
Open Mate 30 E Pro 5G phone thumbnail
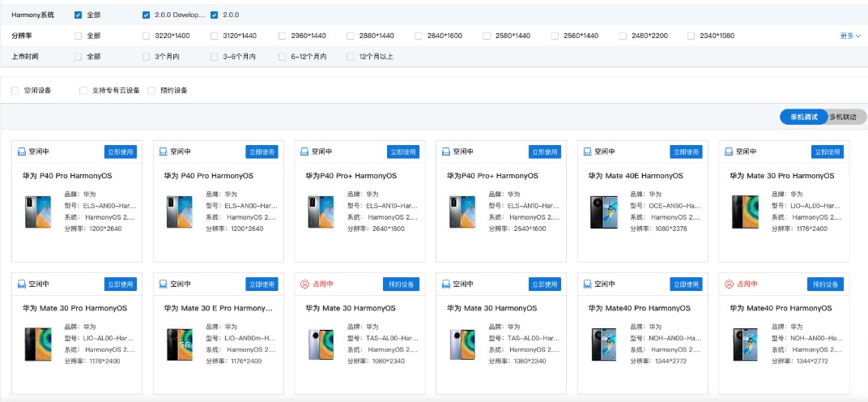(180, 344)
